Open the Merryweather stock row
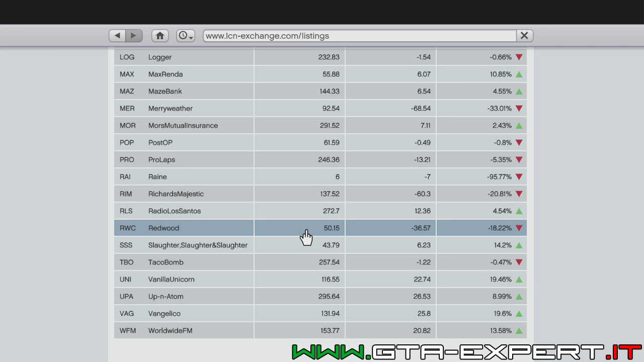 [x=320, y=109]
